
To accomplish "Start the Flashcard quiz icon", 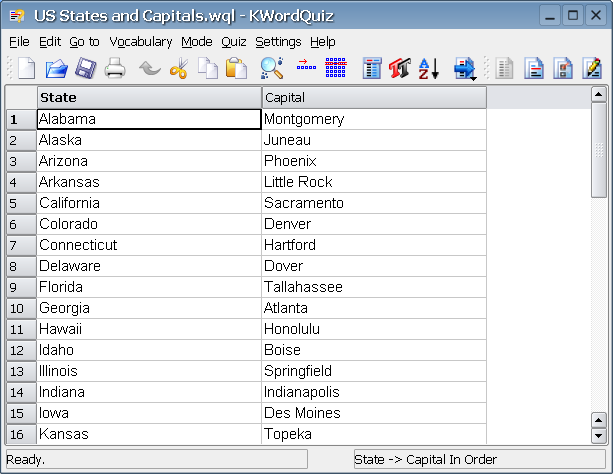I will coord(534,68).
